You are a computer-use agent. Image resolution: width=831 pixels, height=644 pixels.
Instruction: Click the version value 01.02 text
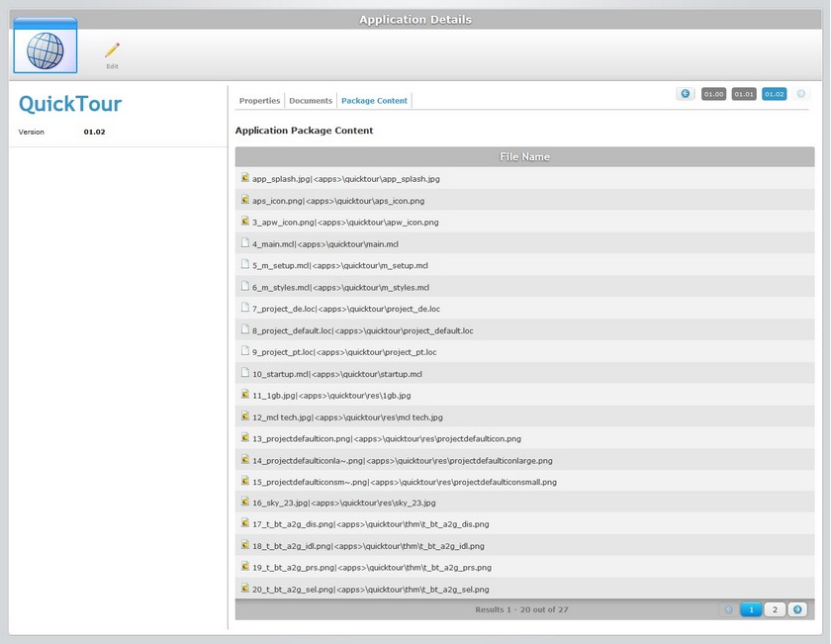(94, 132)
